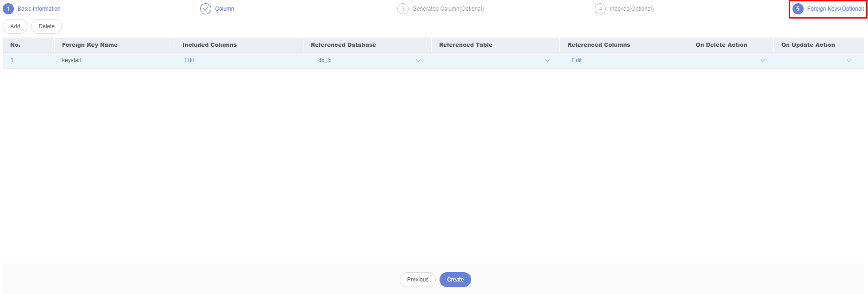This screenshot has height=294, width=868.
Task: Go to the Basic Information step
Action: point(39,9)
